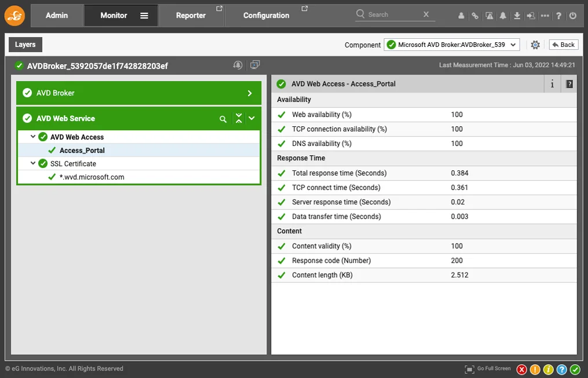588x378 pixels.
Task: Open the Reporter pop-out window icon
Action: coord(220,8)
